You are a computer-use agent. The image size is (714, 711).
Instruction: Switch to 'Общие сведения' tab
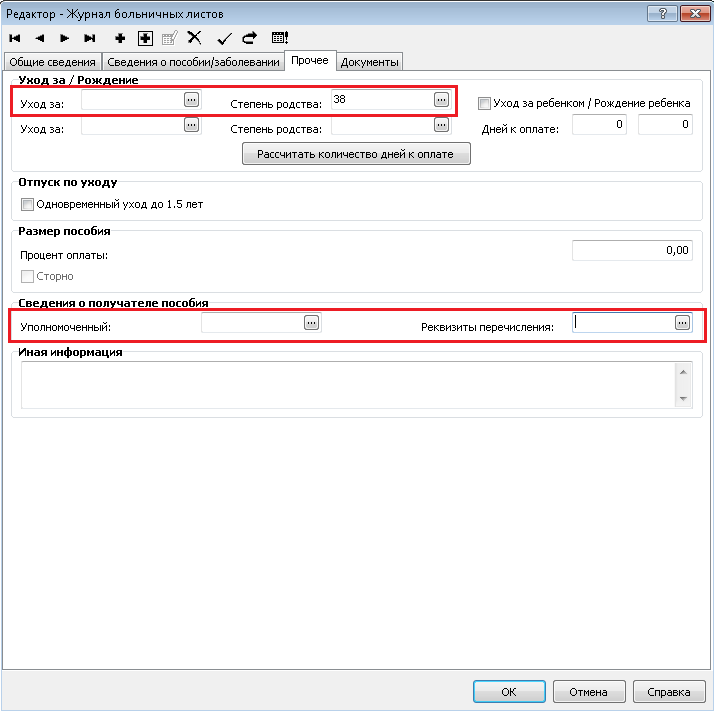point(52,62)
